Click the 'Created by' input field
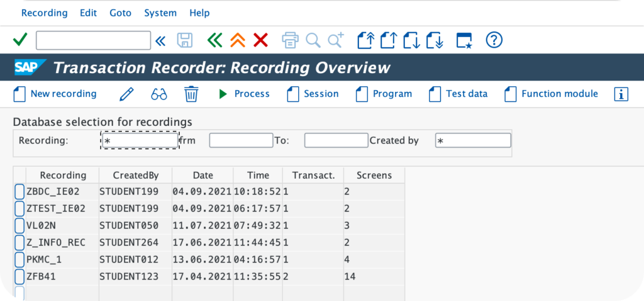 [473, 140]
